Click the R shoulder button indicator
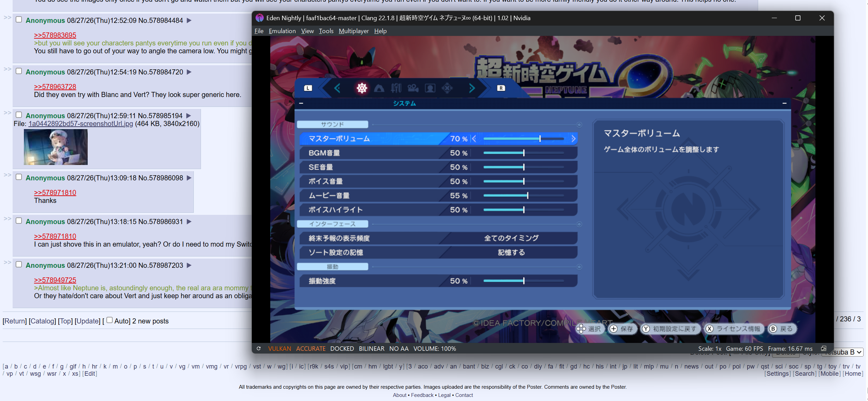 (501, 88)
